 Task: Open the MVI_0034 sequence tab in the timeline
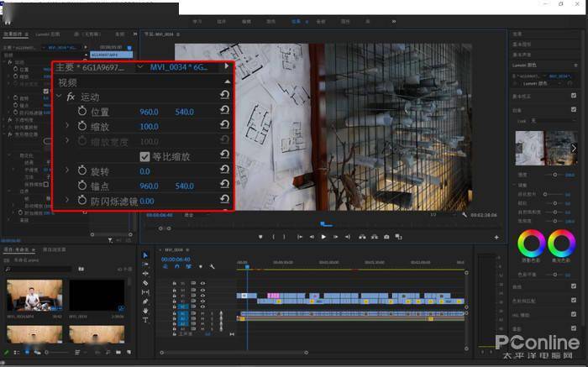(x=174, y=249)
